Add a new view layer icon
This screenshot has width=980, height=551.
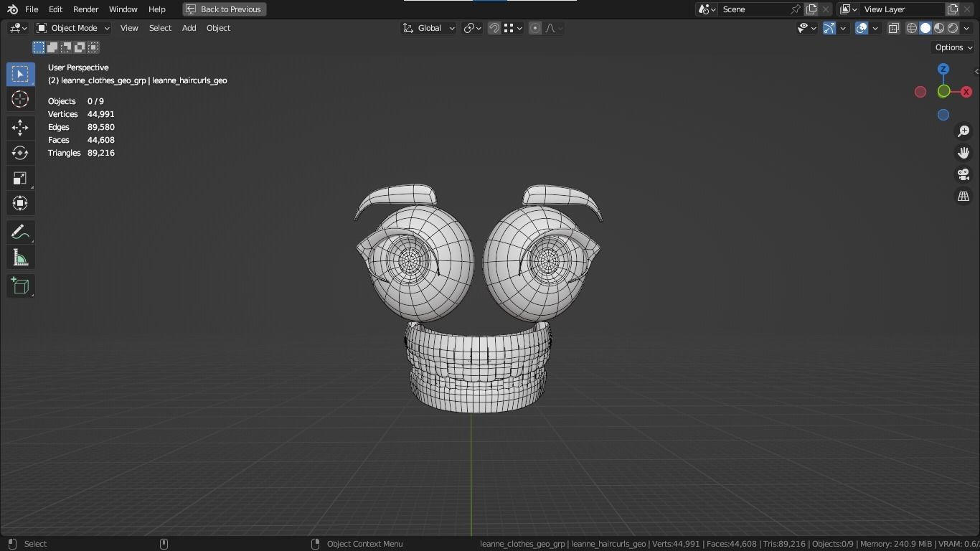pyautogui.click(x=953, y=9)
